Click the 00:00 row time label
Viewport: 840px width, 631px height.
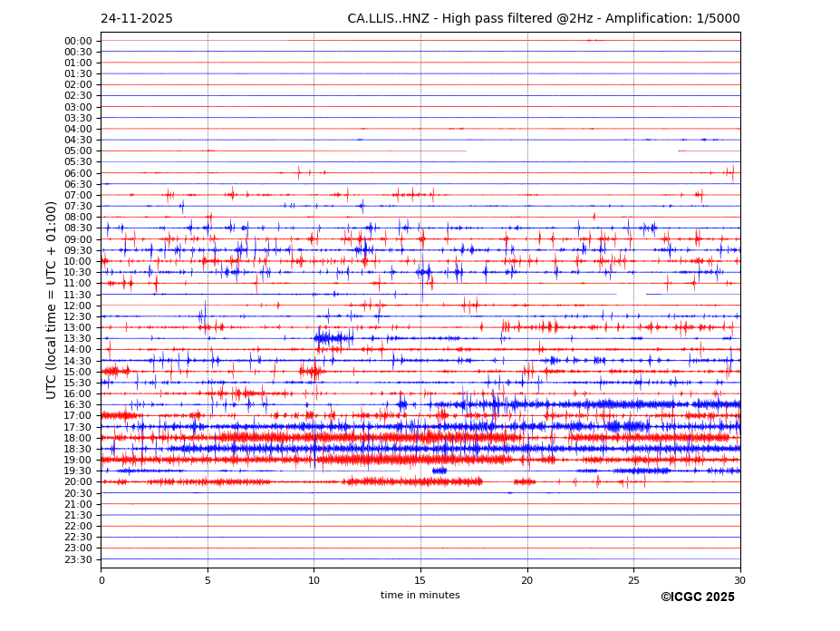click(x=78, y=41)
